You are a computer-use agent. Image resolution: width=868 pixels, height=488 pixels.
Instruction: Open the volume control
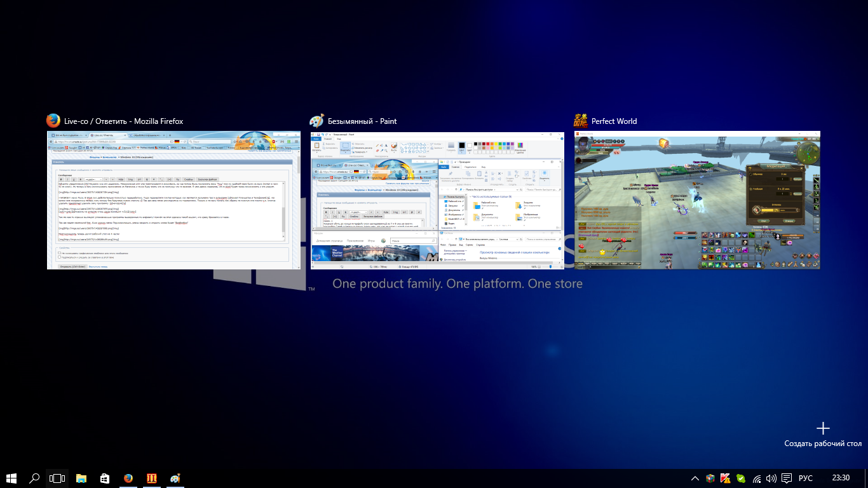point(771,478)
